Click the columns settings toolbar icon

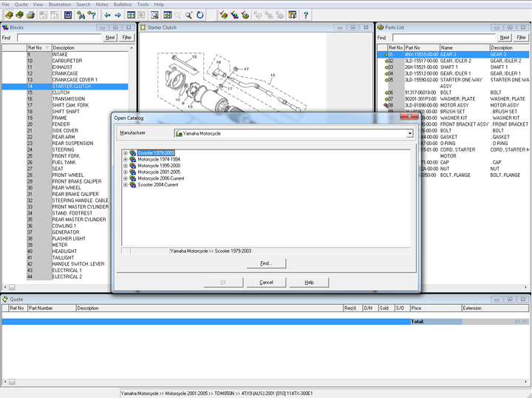[292, 15]
